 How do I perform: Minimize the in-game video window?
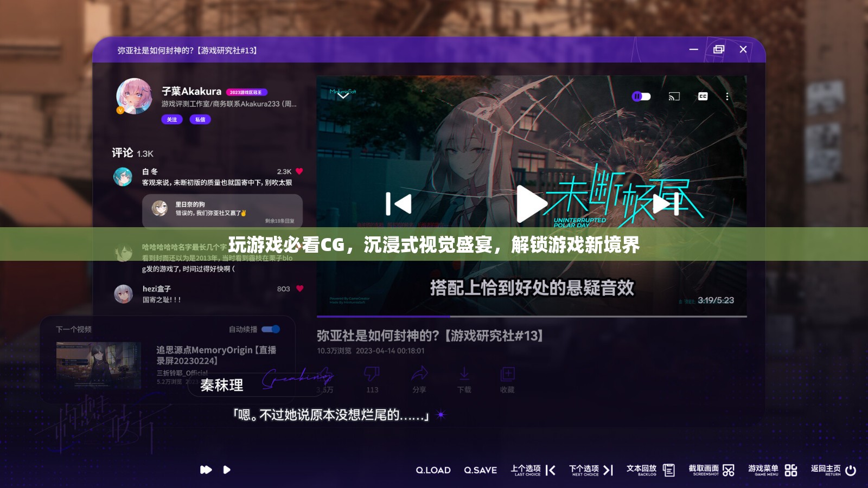click(x=693, y=49)
